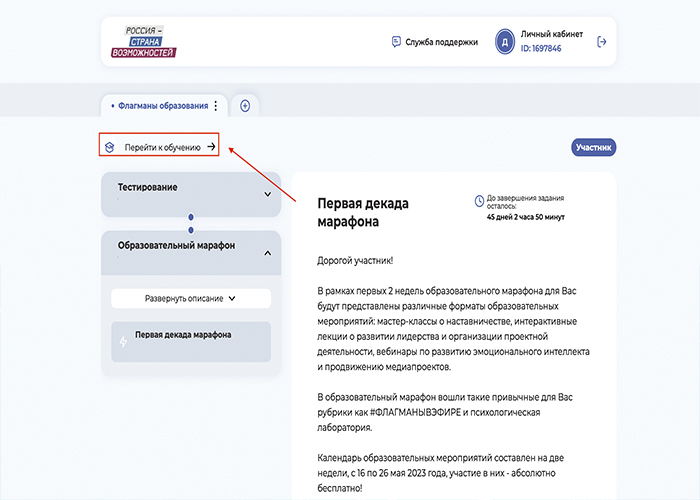The height and width of the screenshot is (500, 700).
Task: Open the Тестирование section header
Action: pyautogui.click(x=191, y=195)
